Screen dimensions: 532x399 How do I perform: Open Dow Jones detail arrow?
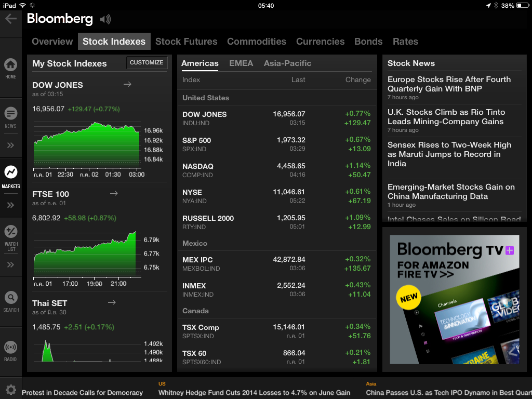(x=127, y=84)
